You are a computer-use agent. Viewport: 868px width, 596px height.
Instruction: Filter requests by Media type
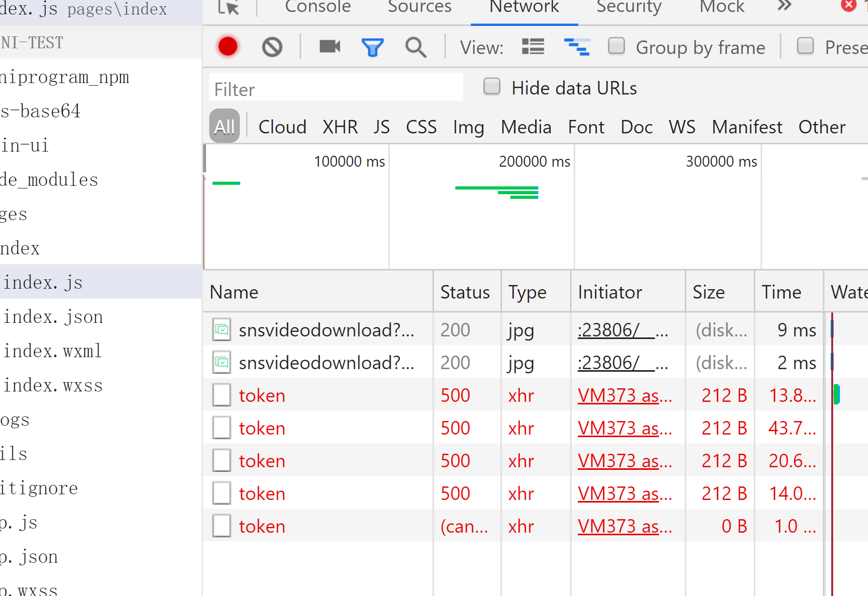526,127
